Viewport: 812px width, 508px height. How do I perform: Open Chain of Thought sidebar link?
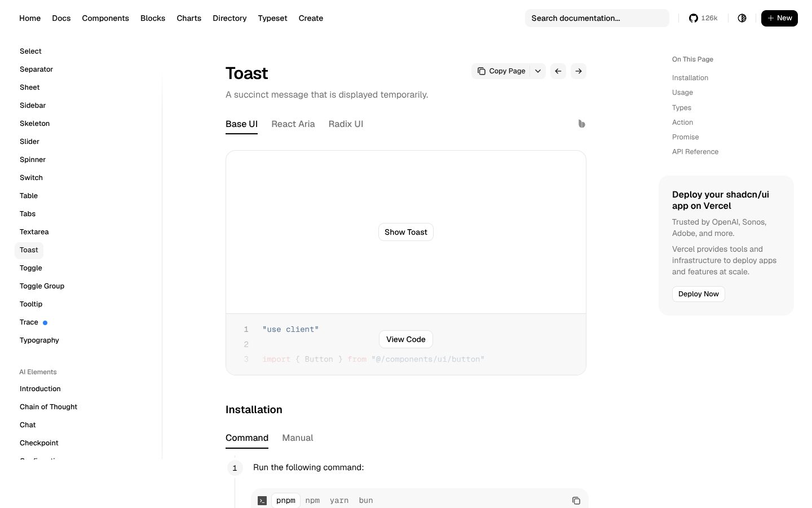tap(48, 407)
